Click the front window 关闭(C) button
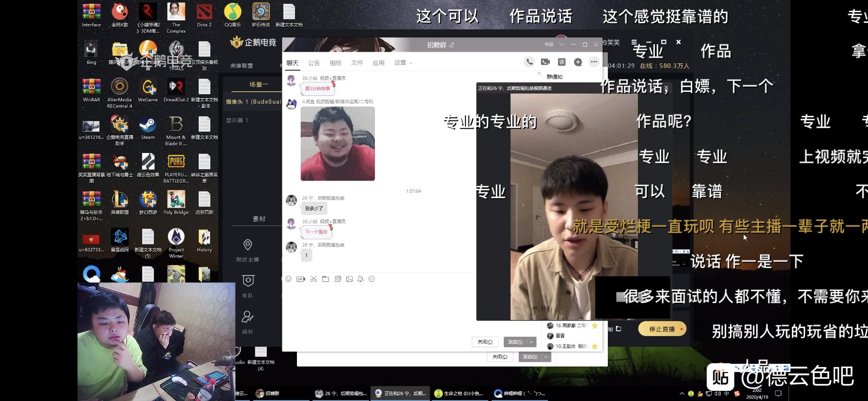This screenshot has height=401, width=868. (x=485, y=342)
